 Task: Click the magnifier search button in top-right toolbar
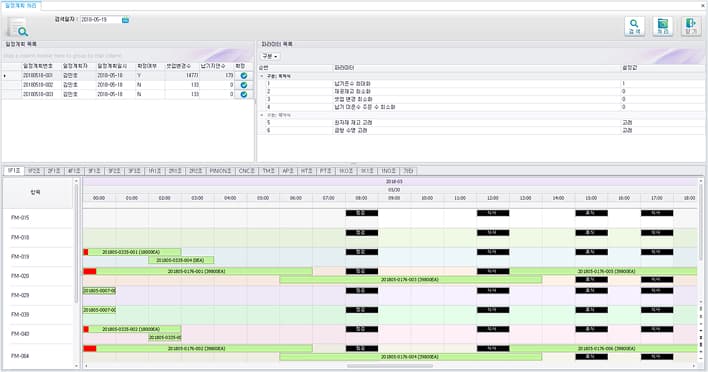tap(634, 26)
